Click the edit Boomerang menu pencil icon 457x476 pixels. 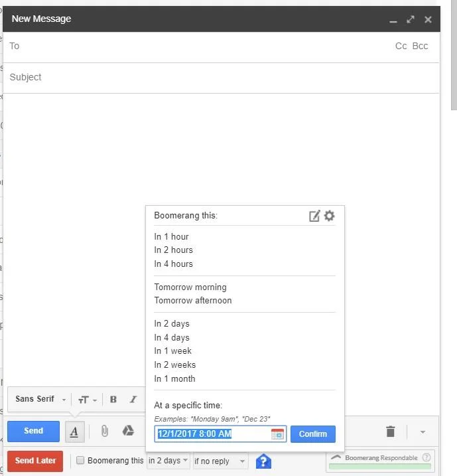coord(314,216)
